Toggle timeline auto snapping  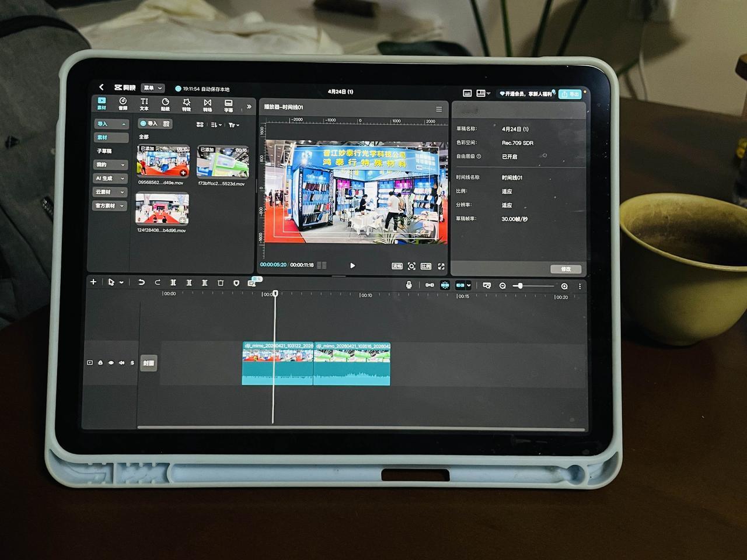pos(445,285)
